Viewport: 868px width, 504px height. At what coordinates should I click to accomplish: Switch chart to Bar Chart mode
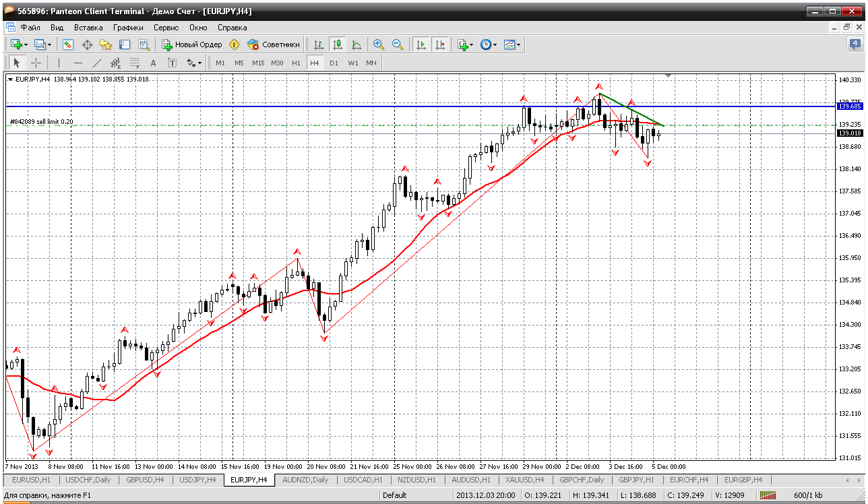pyautogui.click(x=319, y=44)
